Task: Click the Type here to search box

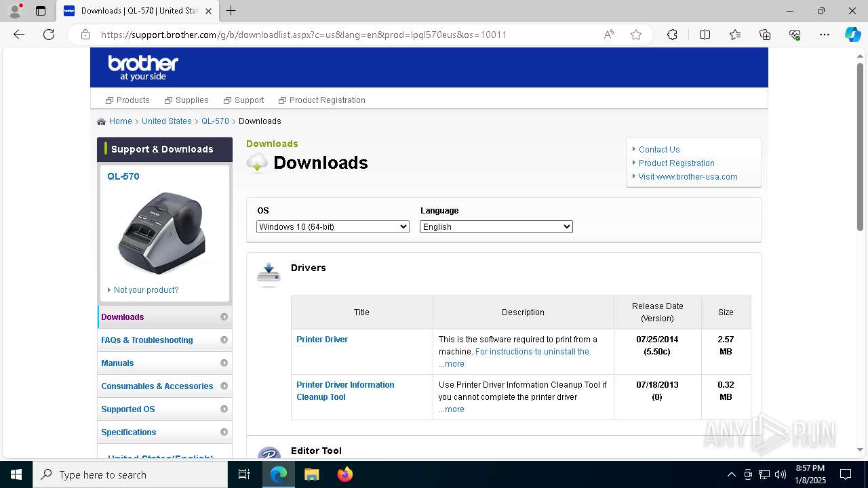Action: point(130,474)
